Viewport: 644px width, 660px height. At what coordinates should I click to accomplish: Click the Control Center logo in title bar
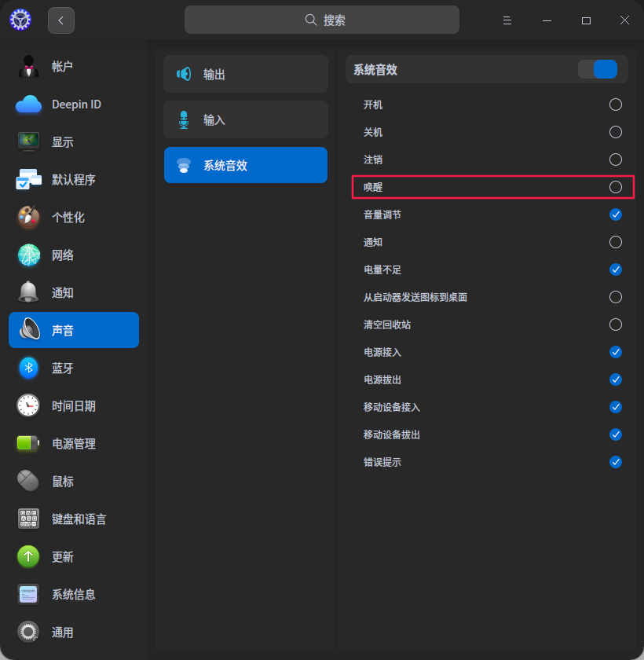[x=20, y=20]
